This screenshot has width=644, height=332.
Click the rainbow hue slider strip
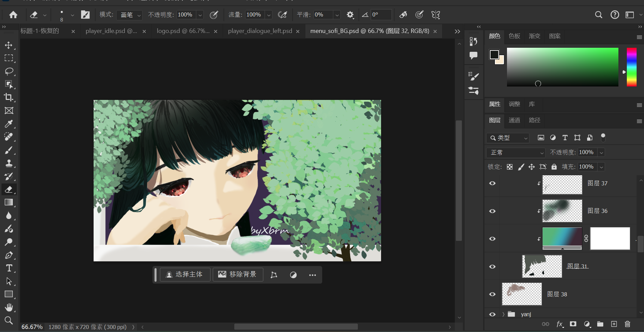pos(632,67)
